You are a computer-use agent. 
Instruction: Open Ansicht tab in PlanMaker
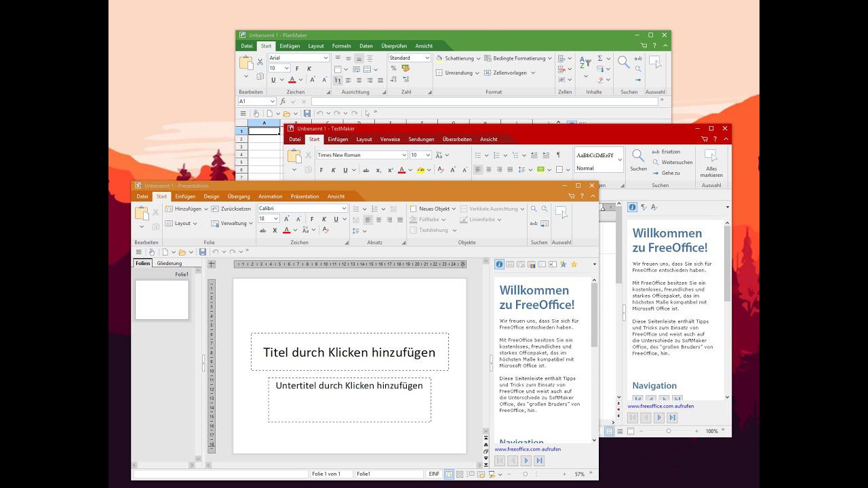(x=424, y=46)
